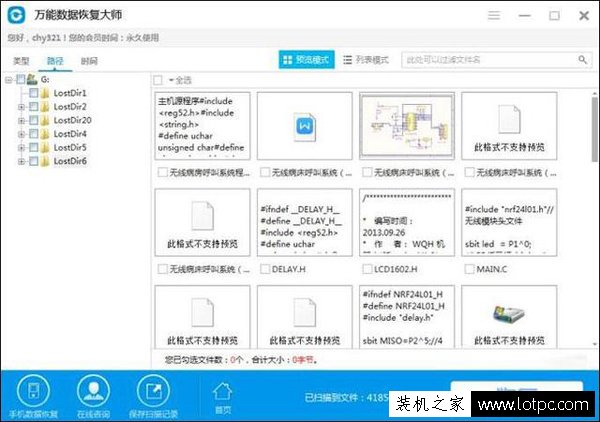Collapse the G: drive tree node
Screen dimensions: 600x422
(x=8, y=79)
